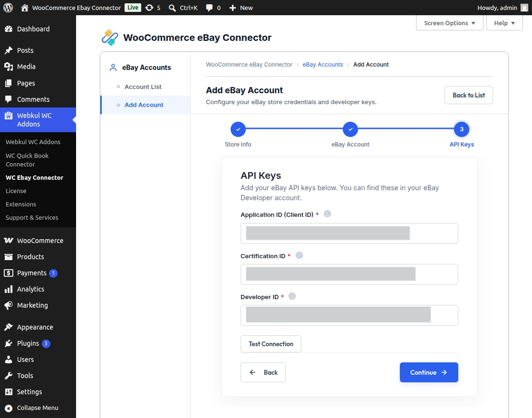Focus the Developer ID input field
The height and width of the screenshot is (418, 532).
pos(349,315)
